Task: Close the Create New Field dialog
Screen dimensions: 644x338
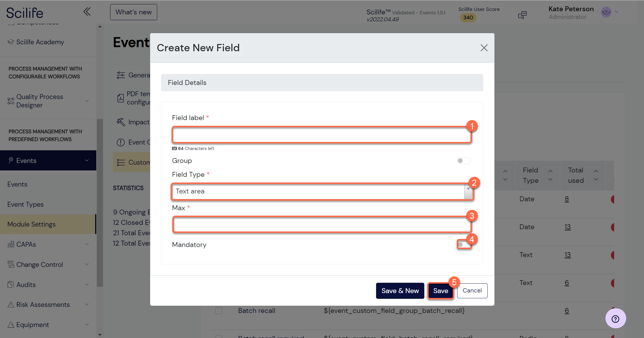Action: pyautogui.click(x=484, y=48)
